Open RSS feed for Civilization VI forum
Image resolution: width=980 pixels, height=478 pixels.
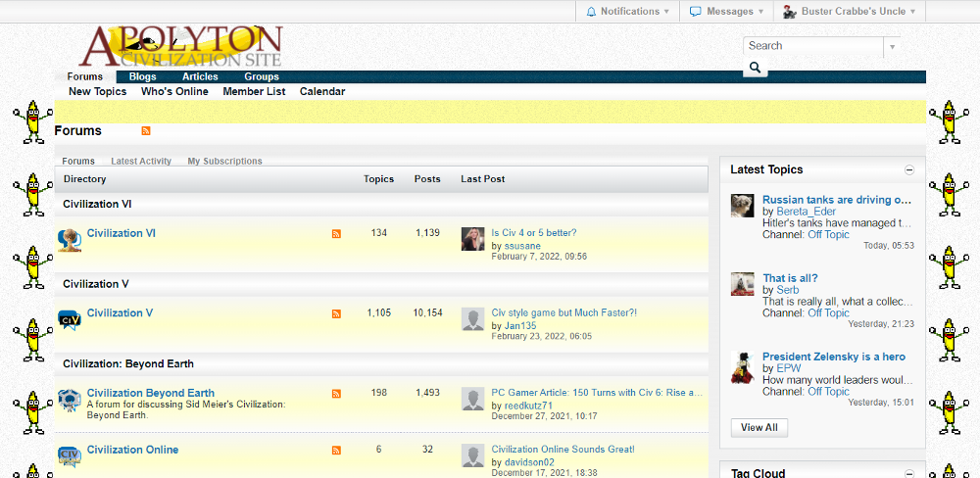336,234
